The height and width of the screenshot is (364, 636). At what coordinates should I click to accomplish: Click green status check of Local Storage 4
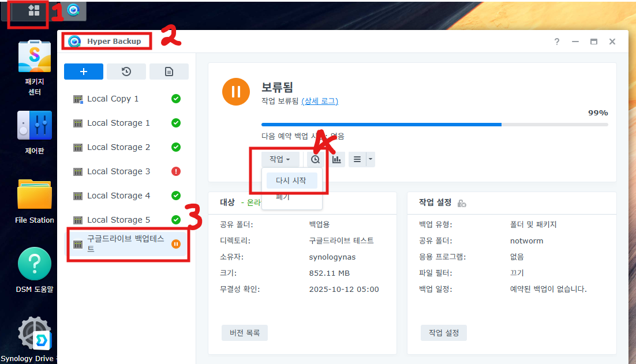176,196
